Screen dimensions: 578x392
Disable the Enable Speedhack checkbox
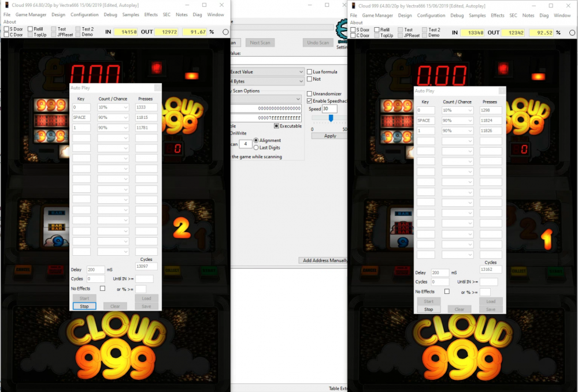tap(309, 100)
